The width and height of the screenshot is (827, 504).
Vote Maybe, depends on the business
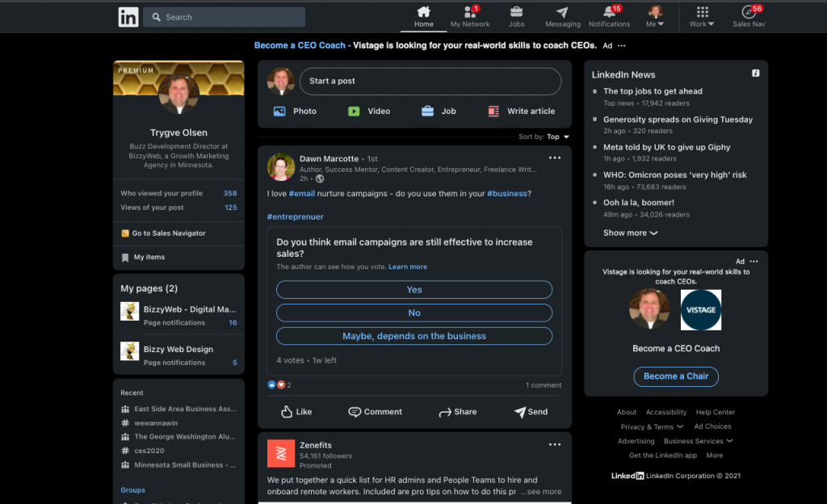[x=414, y=336]
